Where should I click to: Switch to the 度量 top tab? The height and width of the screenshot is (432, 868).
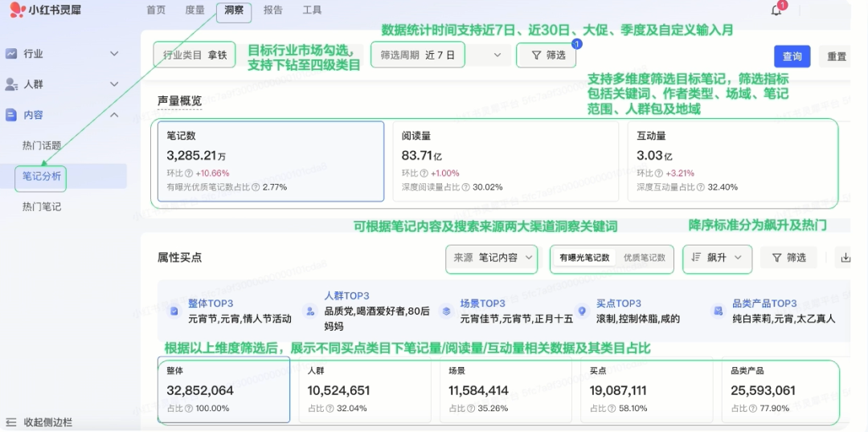[194, 10]
